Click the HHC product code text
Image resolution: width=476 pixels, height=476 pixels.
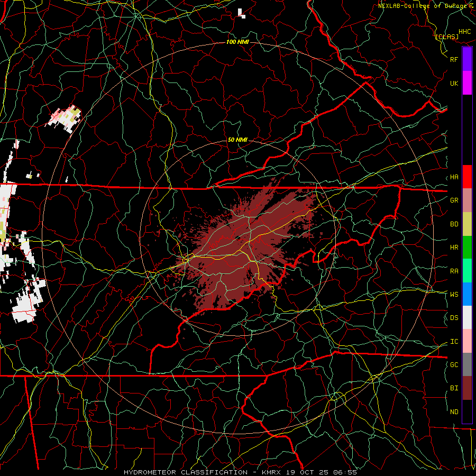465,32
